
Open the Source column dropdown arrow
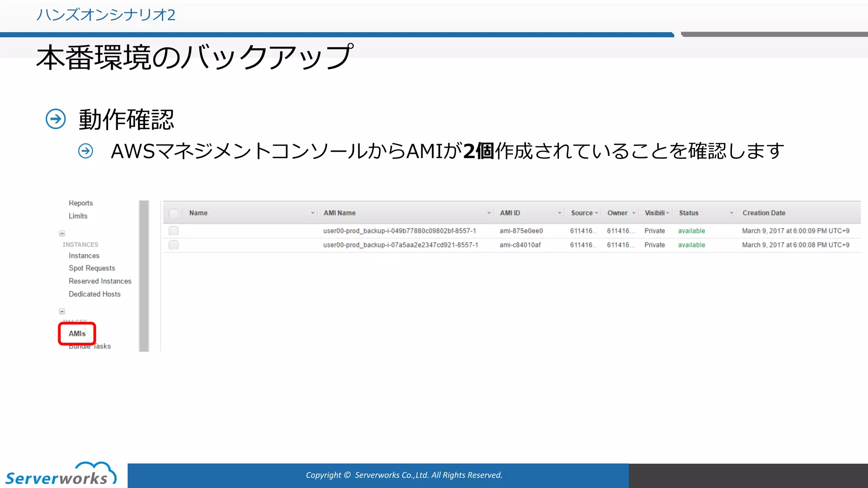click(596, 213)
